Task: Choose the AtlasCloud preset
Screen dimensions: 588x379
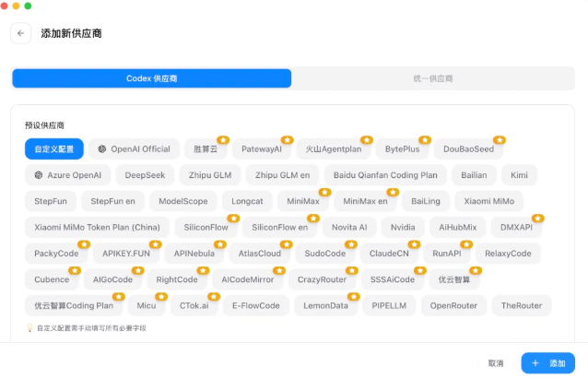Action: pos(260,254)
